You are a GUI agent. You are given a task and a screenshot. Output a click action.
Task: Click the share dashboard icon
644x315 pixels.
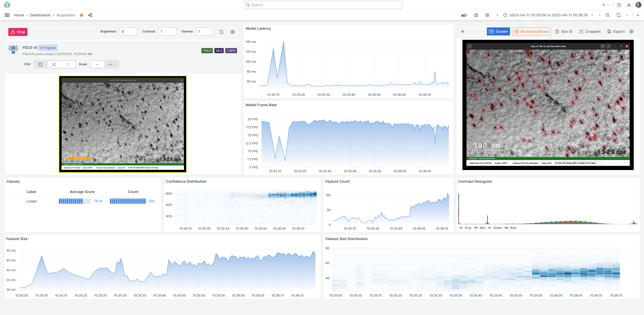pyautogui.click(x=90, y=15)
